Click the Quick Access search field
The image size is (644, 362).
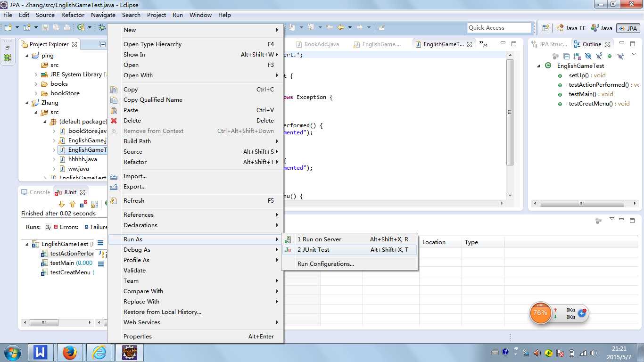coord(499,28)
